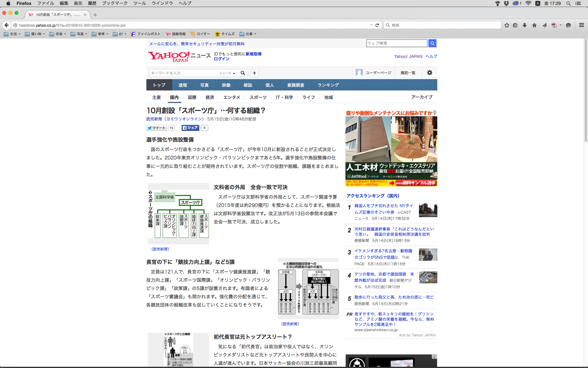This screenshot has height=368, width=588.
Task: Open the Firefox hamburger menu
Action: coord(581,25)
